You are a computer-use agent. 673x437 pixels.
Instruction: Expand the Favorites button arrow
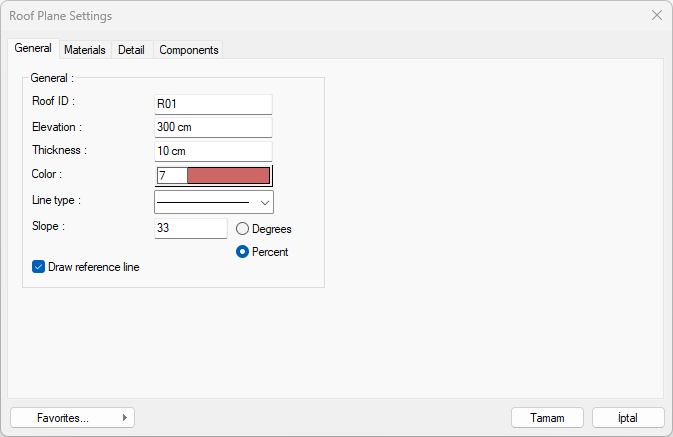(x=124, y=418)
